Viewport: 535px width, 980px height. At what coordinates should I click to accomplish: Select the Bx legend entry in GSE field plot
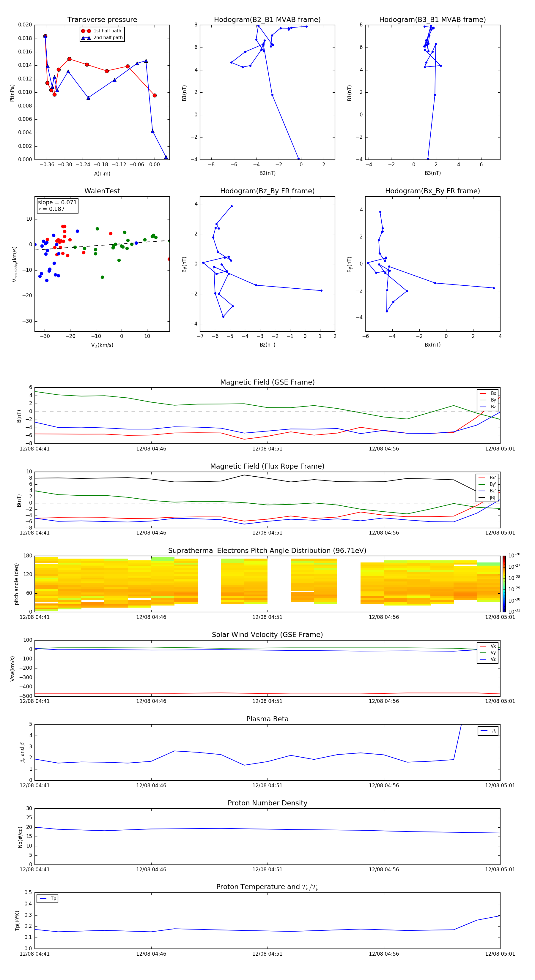[x=488, y=393]
